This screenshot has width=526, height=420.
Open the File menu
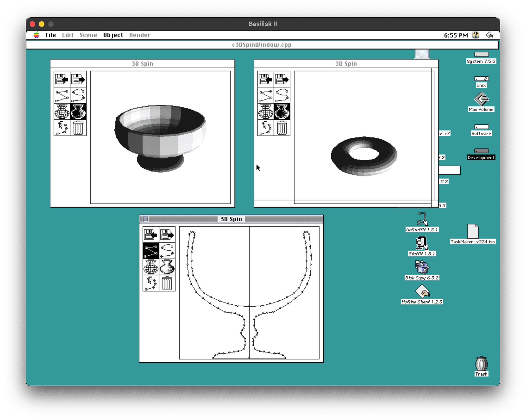pyautogui.click(x=50, y=35)
